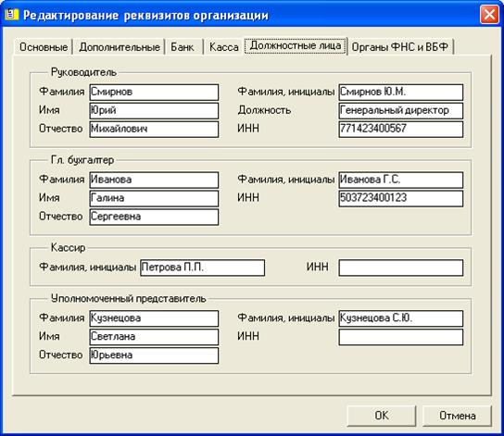Focus the empty Уполномоченный представитель ИНН field
The width and height of the screenshot is (504, 436).
(401, 337)
